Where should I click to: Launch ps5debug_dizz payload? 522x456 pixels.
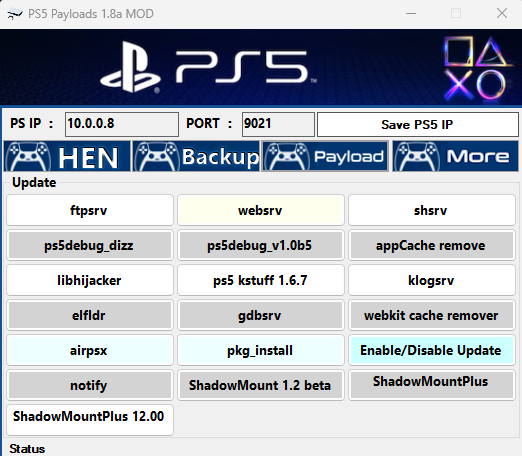point(90,245)
